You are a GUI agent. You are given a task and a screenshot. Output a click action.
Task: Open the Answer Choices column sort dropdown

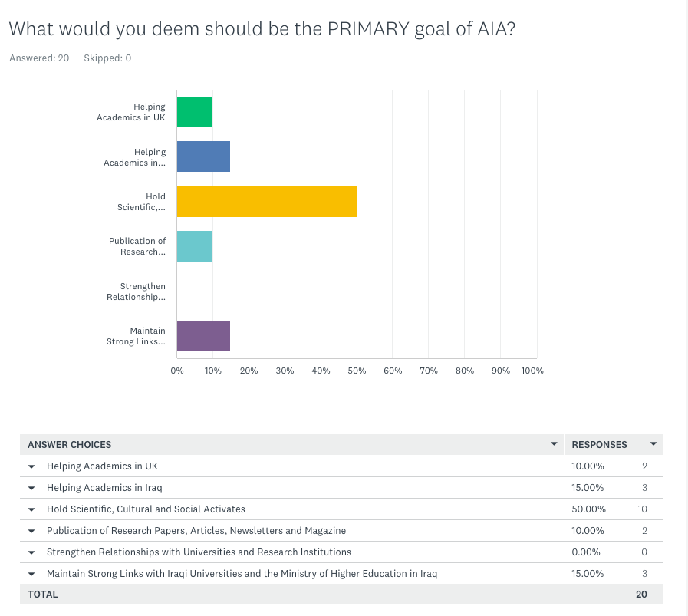[x=554, y=444]
